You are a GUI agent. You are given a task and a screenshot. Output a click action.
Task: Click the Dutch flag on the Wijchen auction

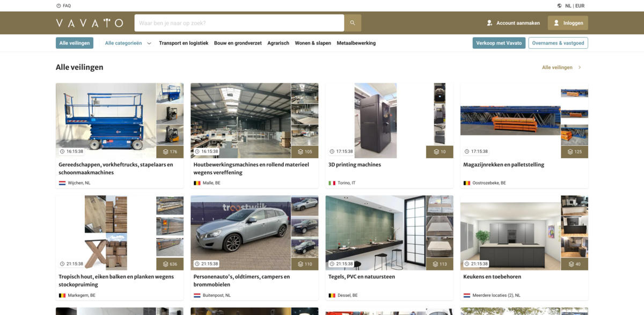click(62, 182)
